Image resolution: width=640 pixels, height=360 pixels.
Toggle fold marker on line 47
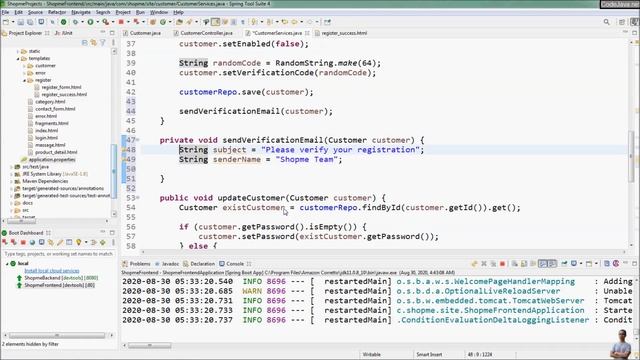[x=138, y=140]
